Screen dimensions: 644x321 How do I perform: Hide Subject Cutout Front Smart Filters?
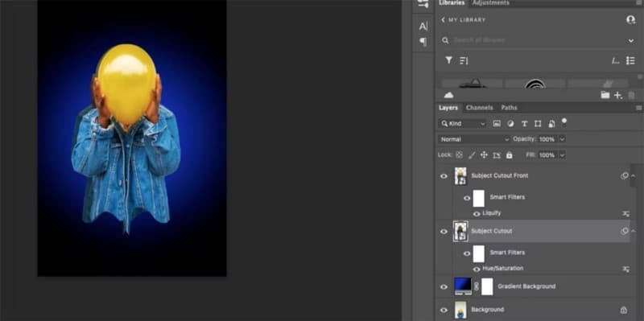pos(467,198)
